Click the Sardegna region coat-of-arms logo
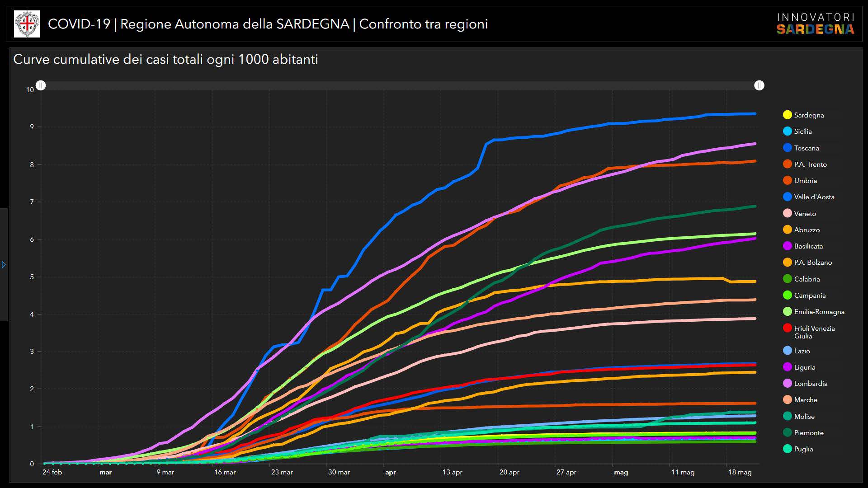 pyautogui.click(x=27, y=24)
